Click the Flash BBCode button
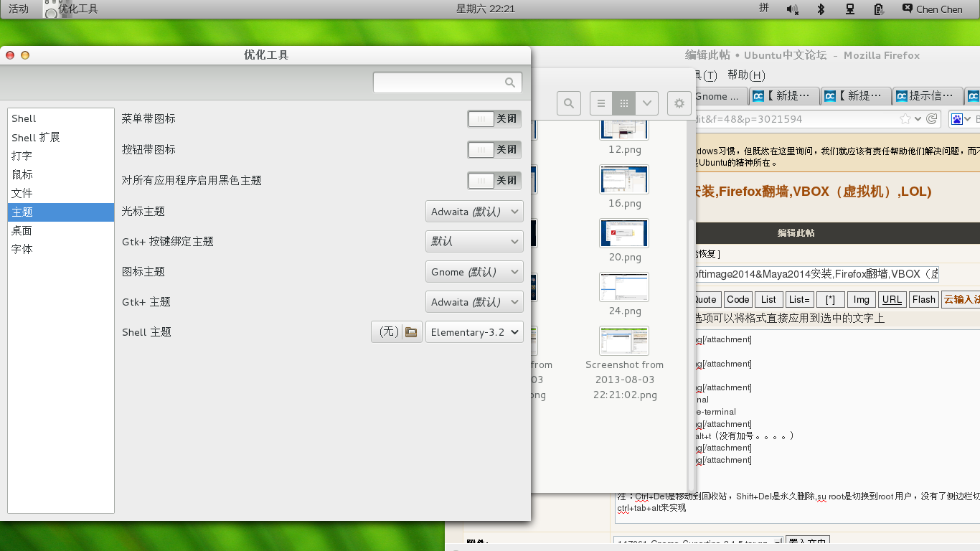Viewport: 980px width, 551px height. tap(924, 300)
